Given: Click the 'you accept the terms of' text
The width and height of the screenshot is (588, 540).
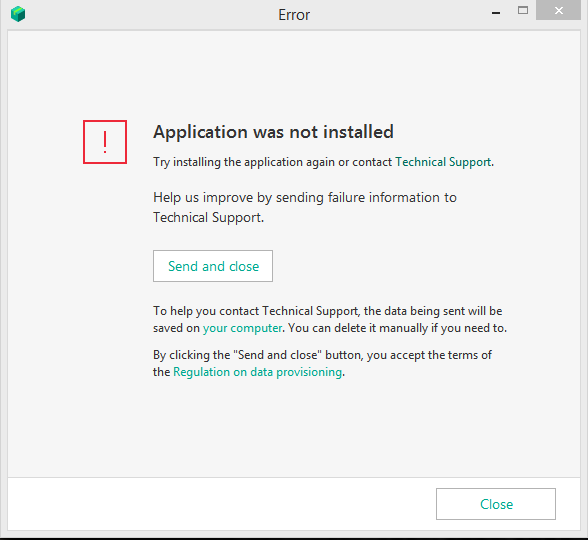Looking at the screenshot, I should click(x=429, y=355).
